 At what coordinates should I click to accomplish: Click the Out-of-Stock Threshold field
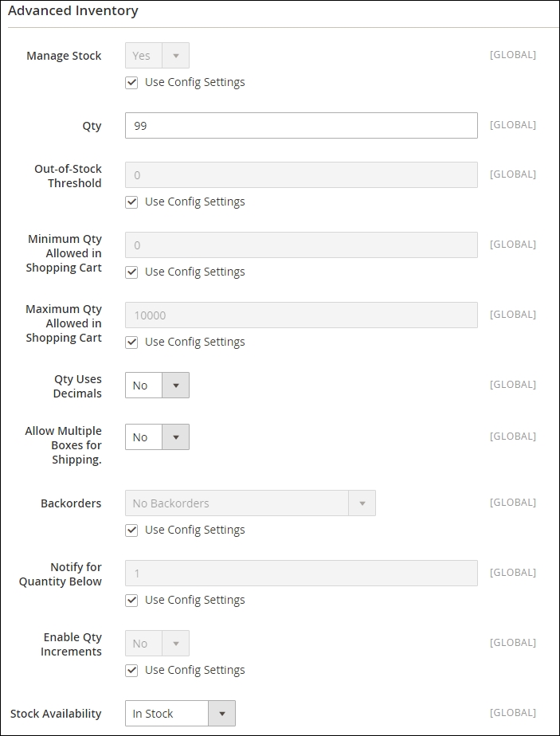tap(301, 175)
